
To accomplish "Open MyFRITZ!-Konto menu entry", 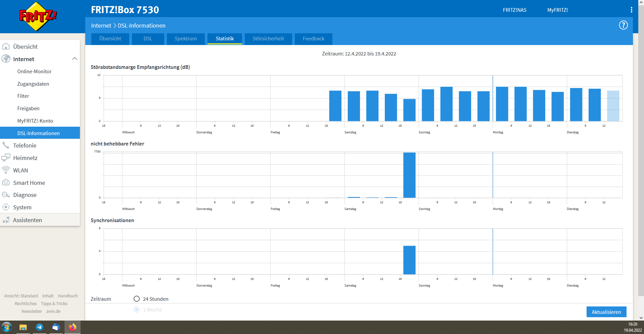I will click(x=35, y=121).
